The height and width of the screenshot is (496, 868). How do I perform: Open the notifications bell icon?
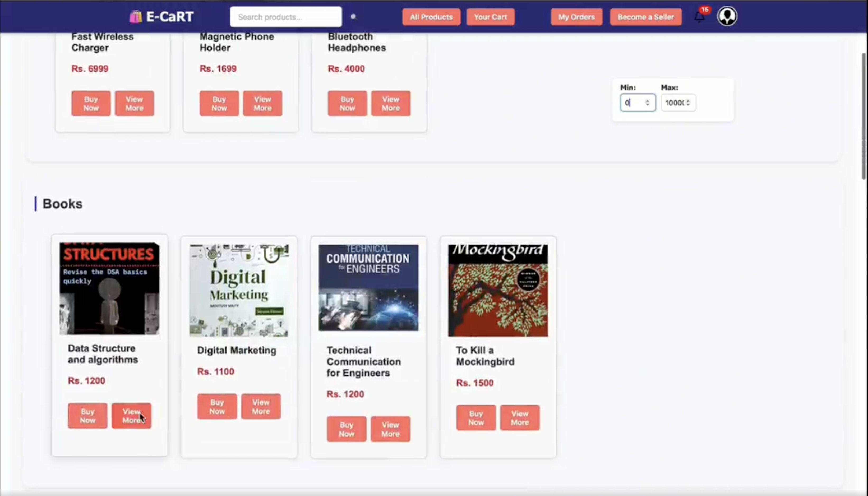click(699, 17)
